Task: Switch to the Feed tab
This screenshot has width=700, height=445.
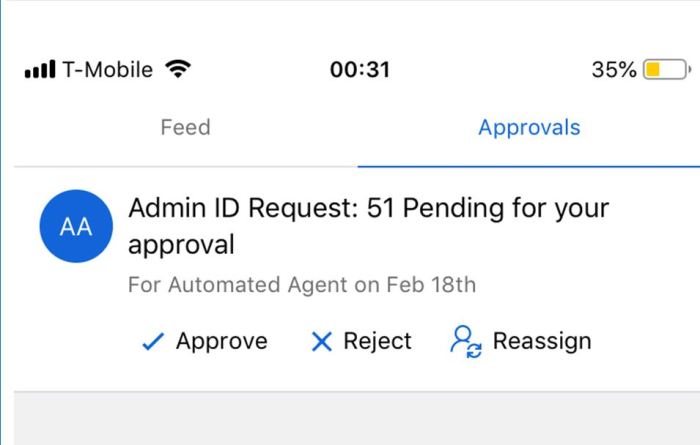Action: pyautogui.click(x=185, y=128)
